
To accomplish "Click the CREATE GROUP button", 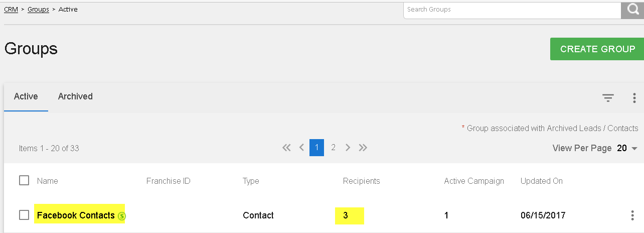I will pos(597,49).
